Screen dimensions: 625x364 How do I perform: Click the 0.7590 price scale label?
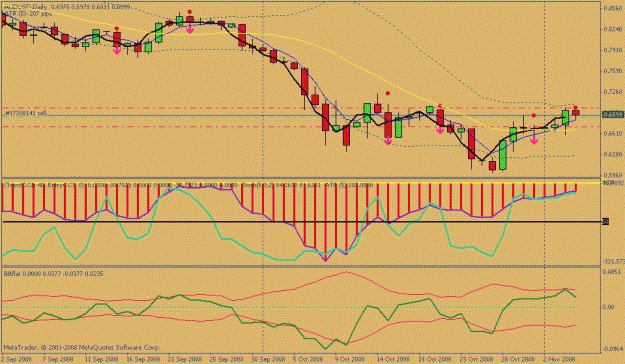point(613,71)
